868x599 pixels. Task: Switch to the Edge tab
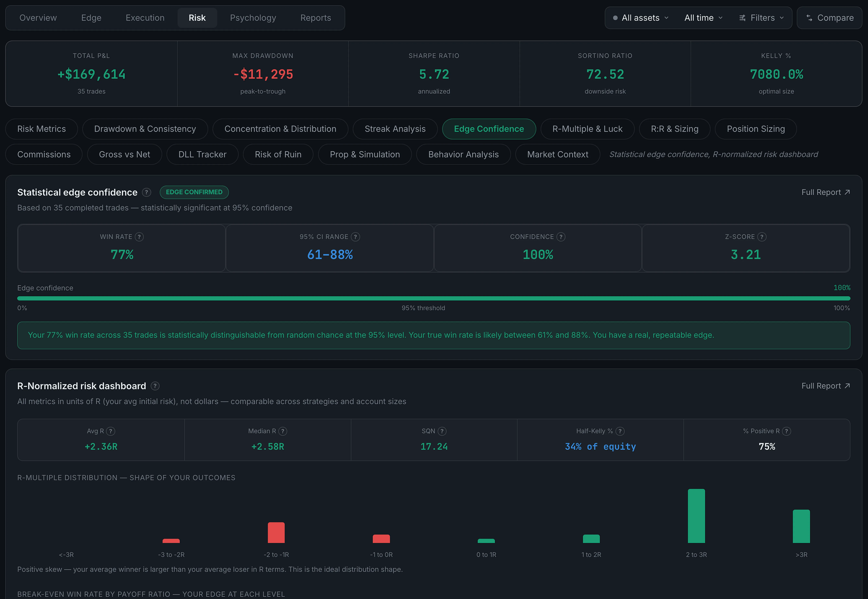(91, 18)
